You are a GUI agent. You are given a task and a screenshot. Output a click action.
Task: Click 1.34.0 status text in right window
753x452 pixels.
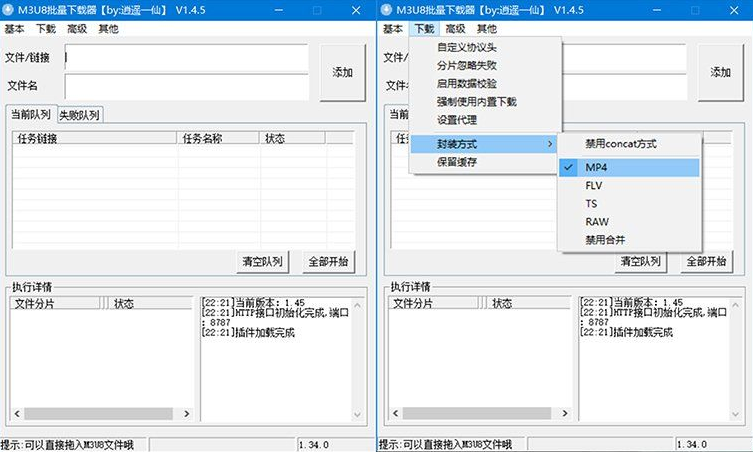click(x=692, y=445)
